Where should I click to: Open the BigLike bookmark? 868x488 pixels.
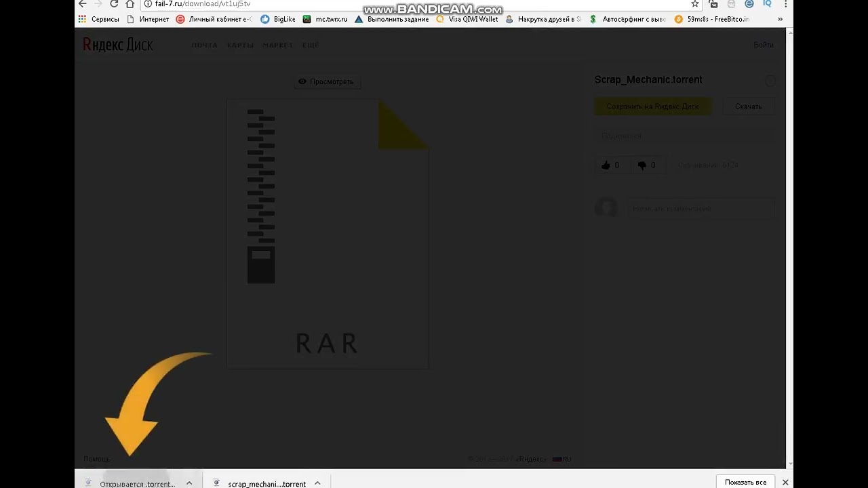(278, 19)
